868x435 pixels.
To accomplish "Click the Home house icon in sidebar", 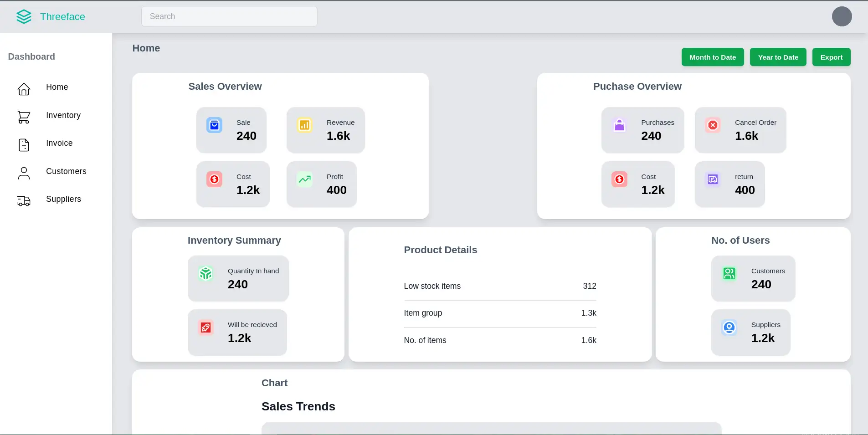I will pyautogui.click(x=24, y=89).
